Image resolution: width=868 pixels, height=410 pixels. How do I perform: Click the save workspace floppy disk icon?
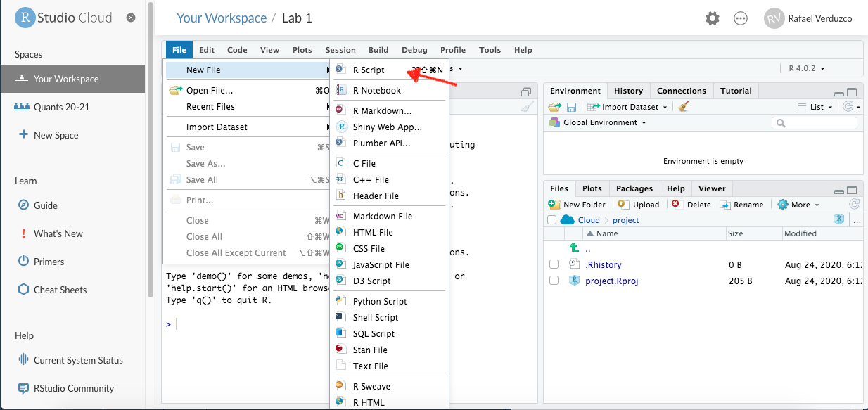(572, 107)
